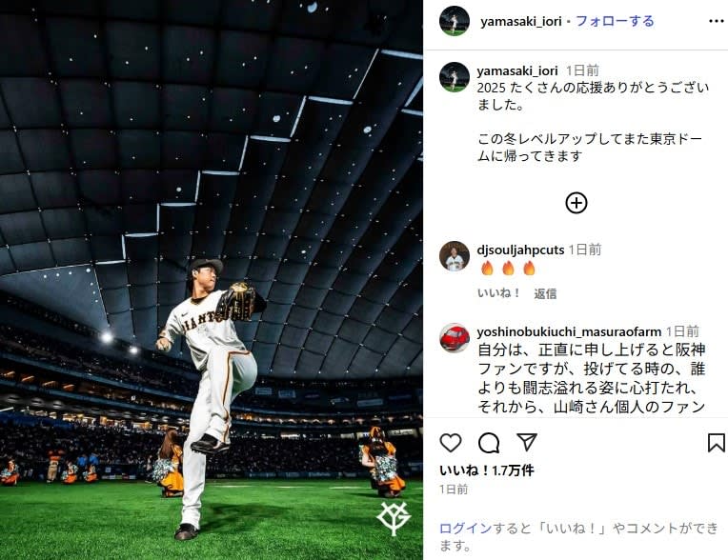Click yamasaki_iori caption avatar
This screenshot has height=560, width=728.
(455, 77)
